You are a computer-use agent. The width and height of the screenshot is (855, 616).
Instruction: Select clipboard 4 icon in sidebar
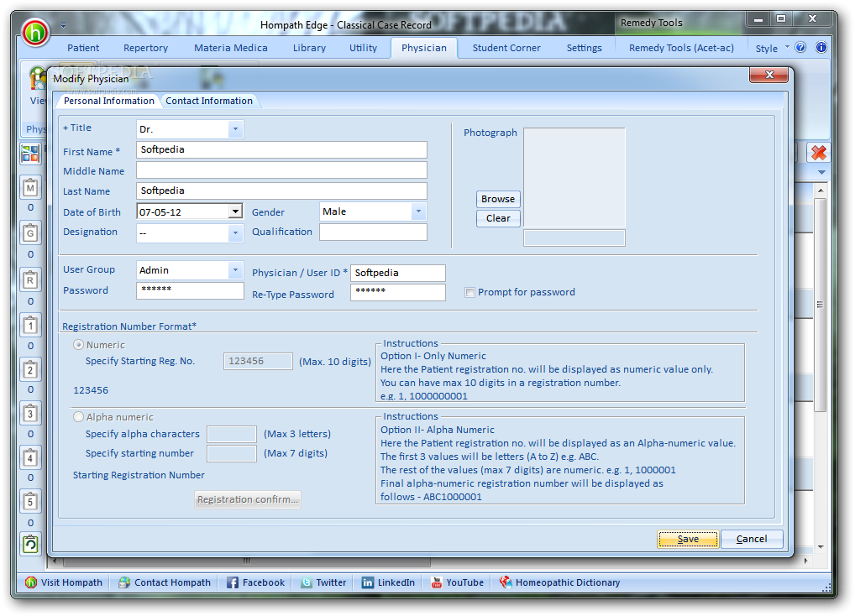(30, 457)
